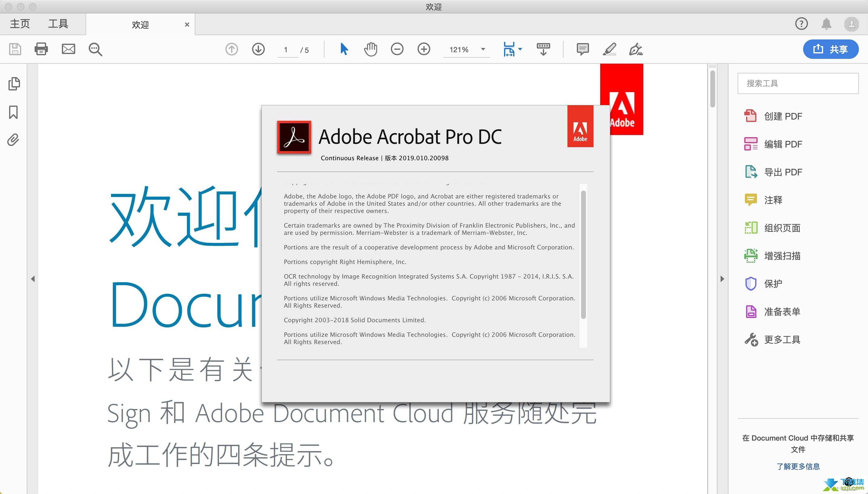
Task: View notifications bell icon
Action: [827, 24]
